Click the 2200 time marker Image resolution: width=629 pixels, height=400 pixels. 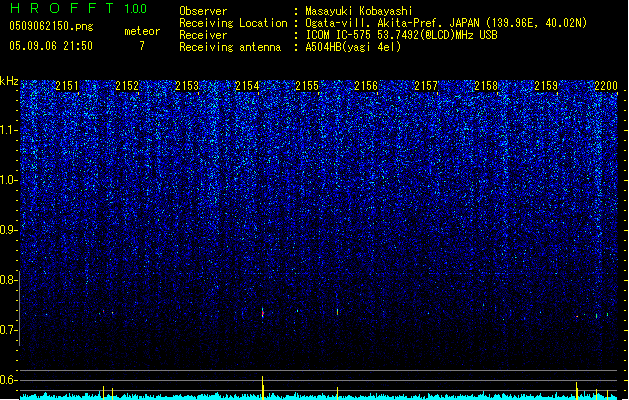(606, 86)
